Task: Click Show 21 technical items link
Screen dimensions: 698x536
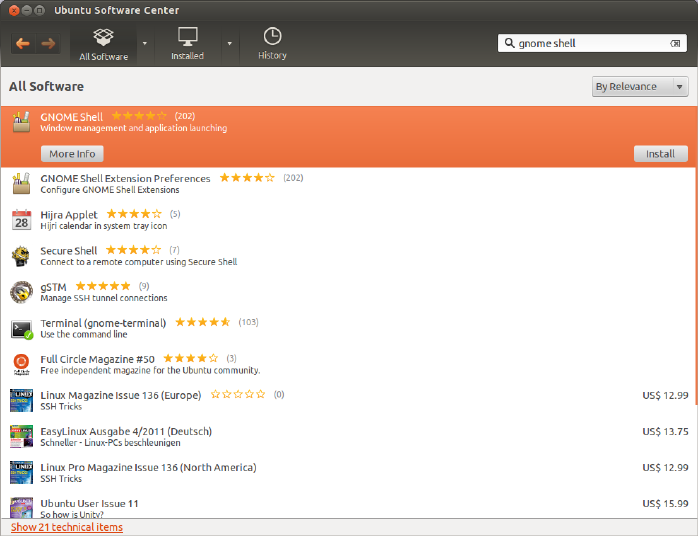Action: pos(67,527)
